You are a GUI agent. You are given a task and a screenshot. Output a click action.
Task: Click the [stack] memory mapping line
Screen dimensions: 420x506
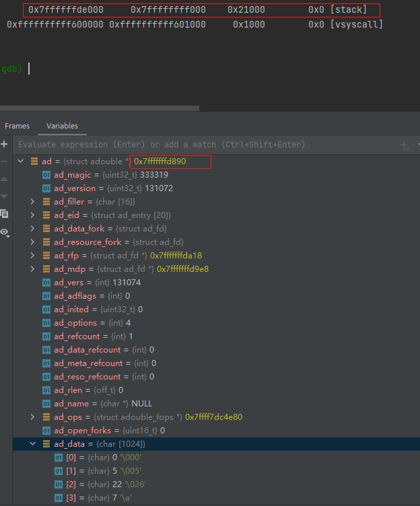(198, 9)
